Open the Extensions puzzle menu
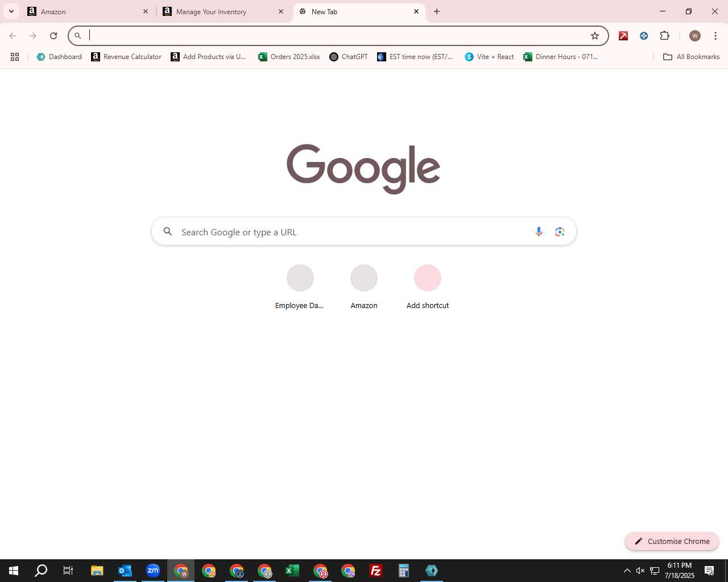728x582 pixels. 665,36
